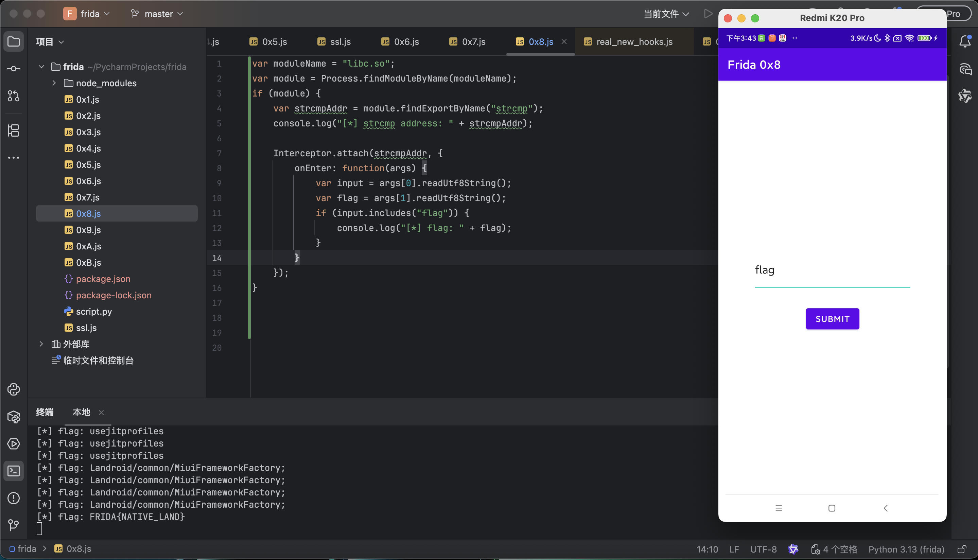Tap the Android recents menu button
This screenshot has width=978, height=560.
pyautogui.click(x=779, y=508)
